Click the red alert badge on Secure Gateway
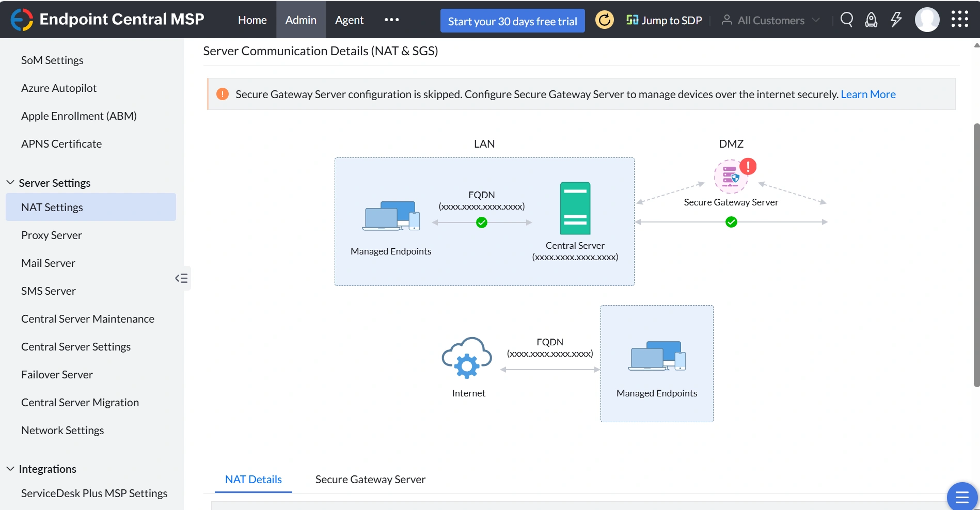The height and width of the screenshot is (510, 980). point(748,166)
